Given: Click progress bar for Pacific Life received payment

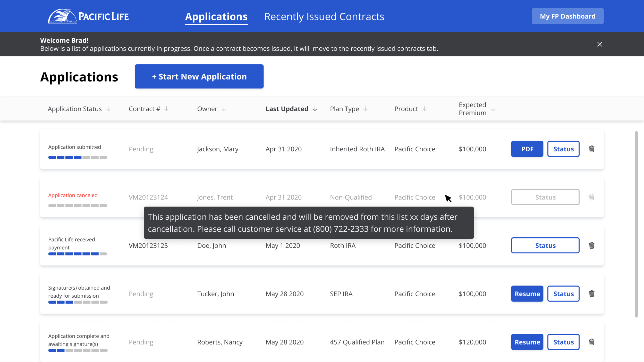Looking at the screenshot, I should pos(78,254).
